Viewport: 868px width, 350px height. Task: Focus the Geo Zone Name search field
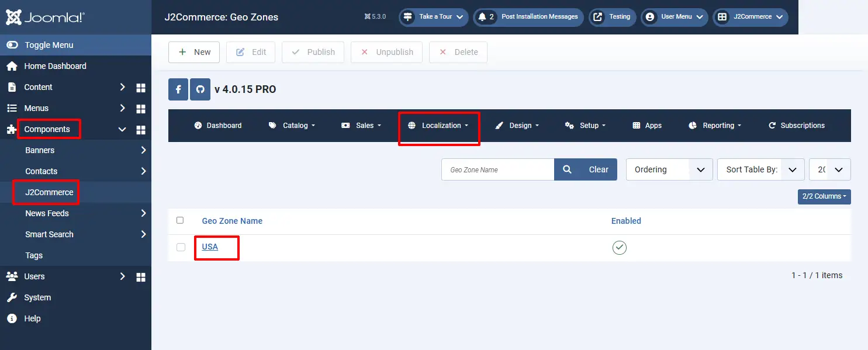coord(497,169)
